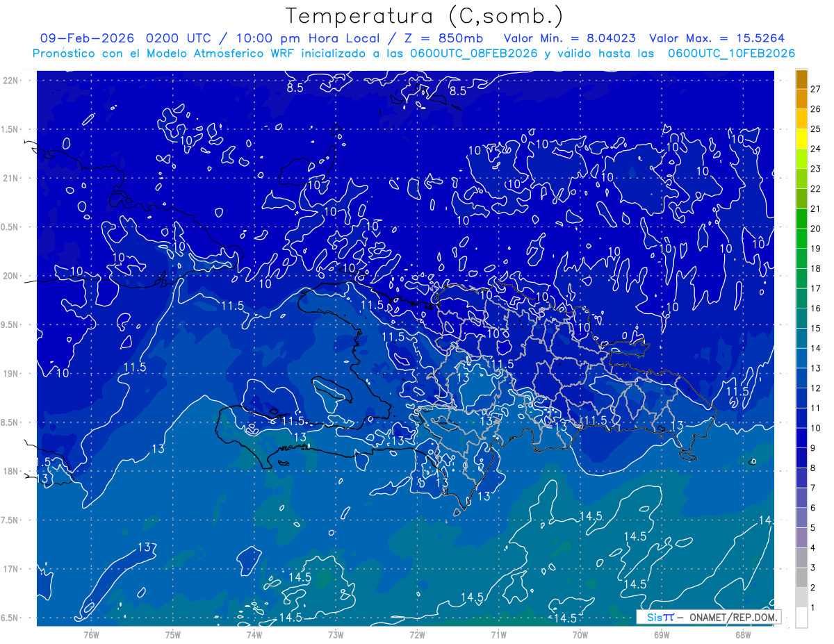
Task: Click the '7' color scale label
Action: pyautogui.click(x=813, y=488)
